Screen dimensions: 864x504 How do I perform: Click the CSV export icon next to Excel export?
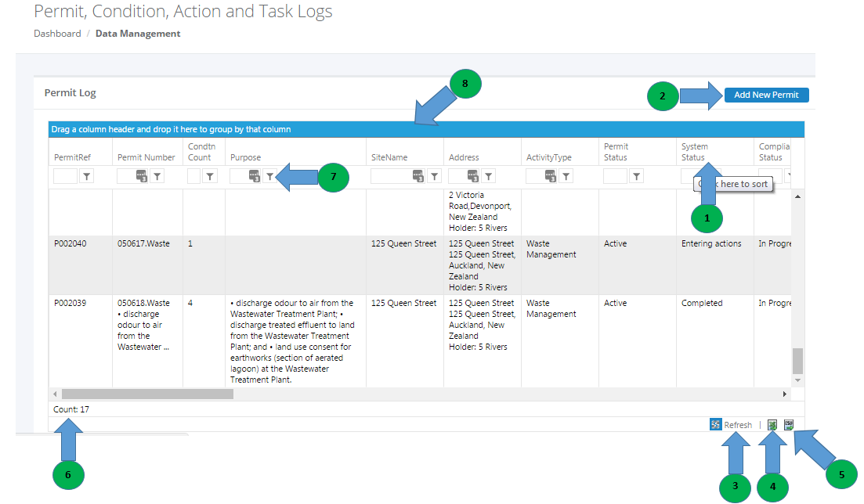tap(789, 424)
